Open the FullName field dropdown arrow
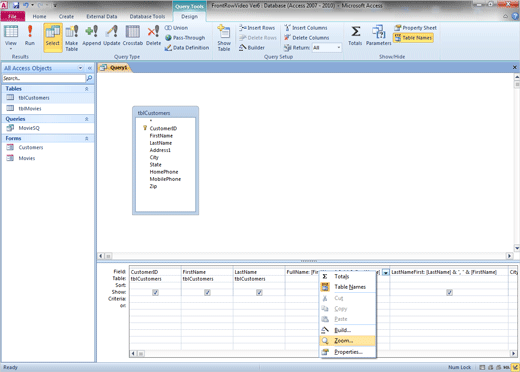 [x=386, y=272]
